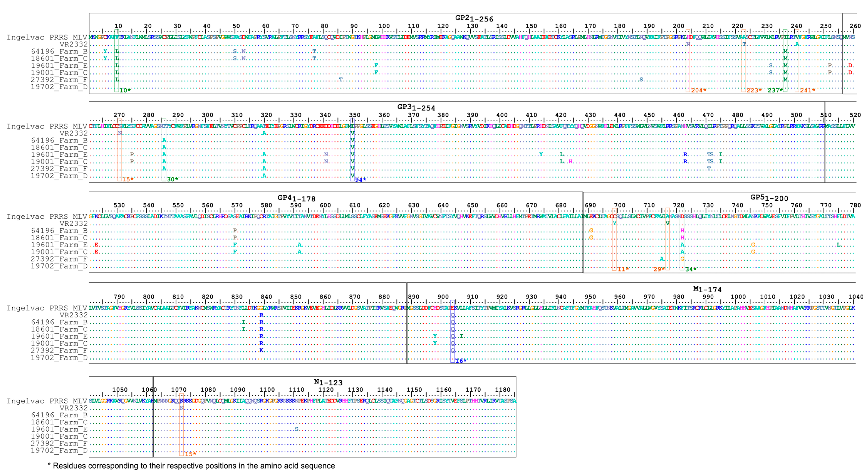The width and height of the screenshot is (868, 475).
Task: Click ruler position number 1180 label
Action: click(502, 389)
